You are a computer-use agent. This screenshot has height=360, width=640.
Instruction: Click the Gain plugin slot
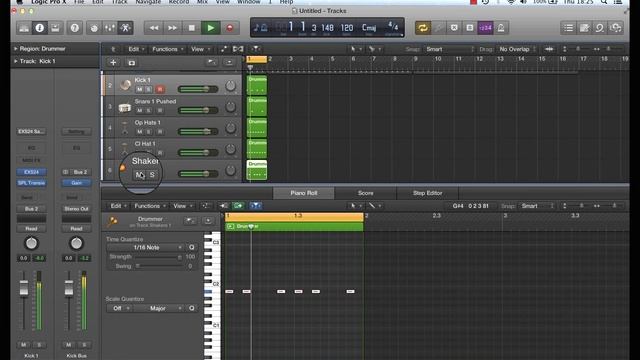click(x=76, y=183)
